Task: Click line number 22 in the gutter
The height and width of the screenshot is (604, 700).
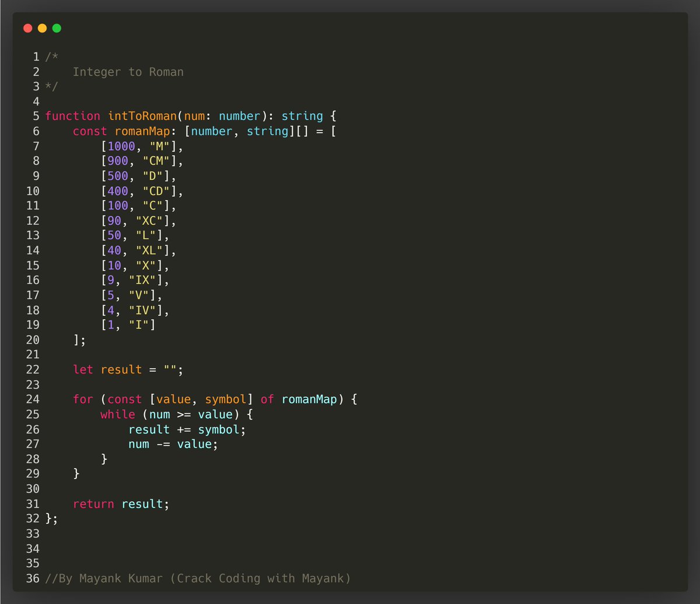Action: pos(33,369)
